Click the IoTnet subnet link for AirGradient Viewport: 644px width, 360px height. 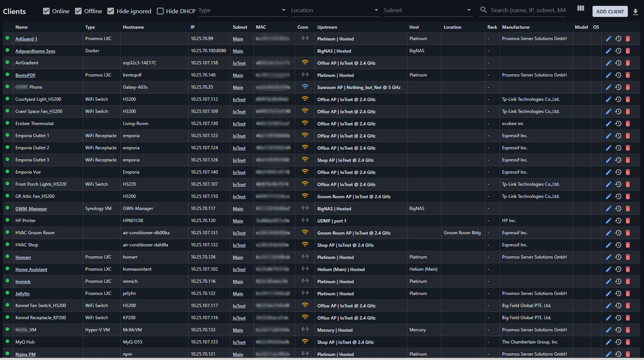(x=239, y=63)
